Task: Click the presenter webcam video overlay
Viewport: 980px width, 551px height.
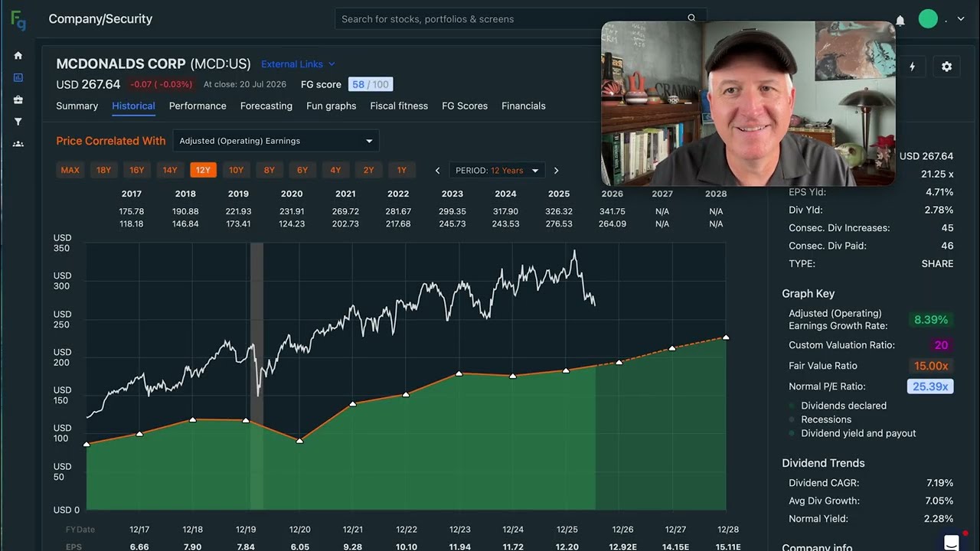Action: click(748, 103)
